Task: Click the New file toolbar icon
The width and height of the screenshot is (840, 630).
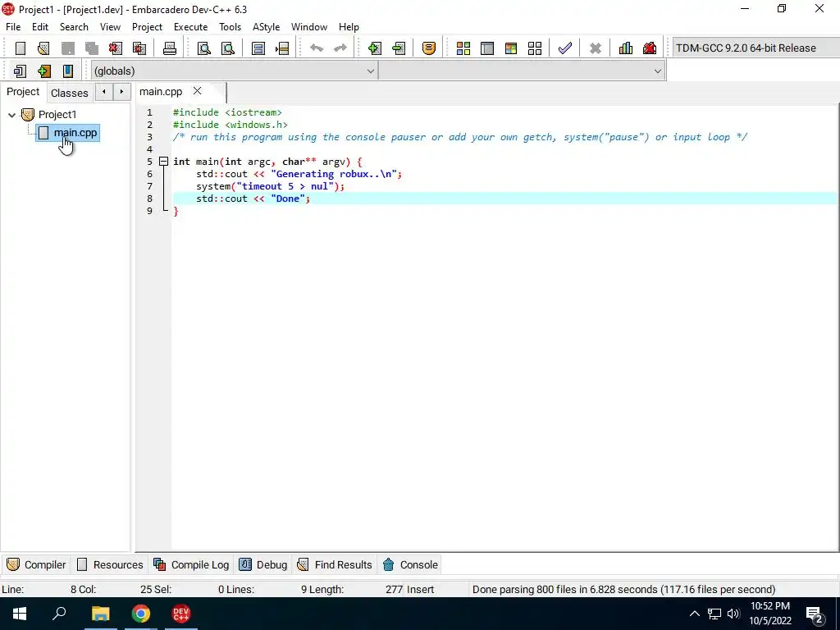Action: tap(21, 48)
